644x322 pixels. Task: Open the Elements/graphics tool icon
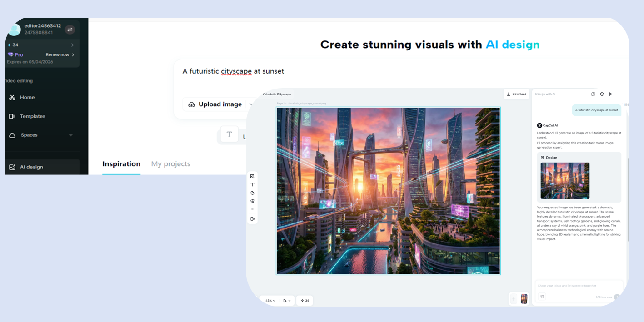252,201
